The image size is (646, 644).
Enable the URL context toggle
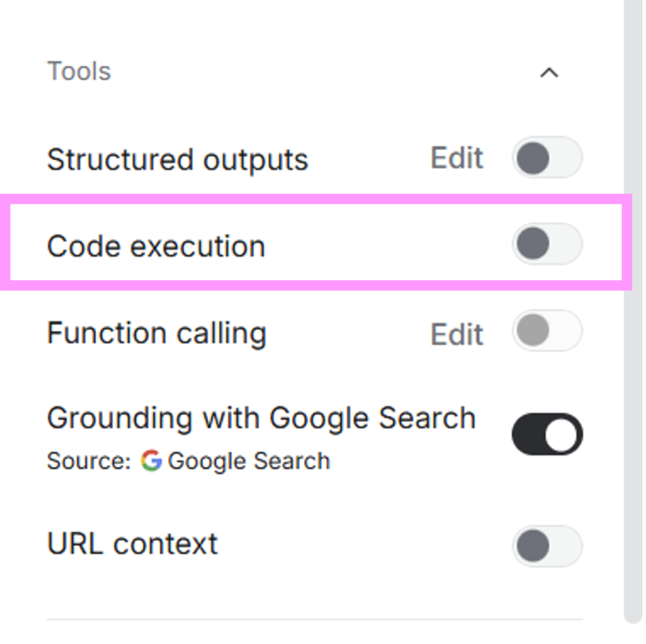pyautogui.click(x=546, y=546)
